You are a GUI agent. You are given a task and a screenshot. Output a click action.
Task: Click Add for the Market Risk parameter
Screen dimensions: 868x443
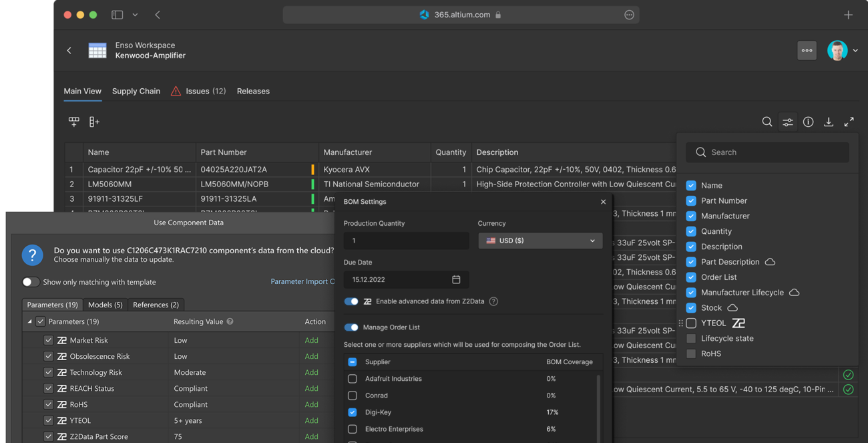[x=311, y=340]
